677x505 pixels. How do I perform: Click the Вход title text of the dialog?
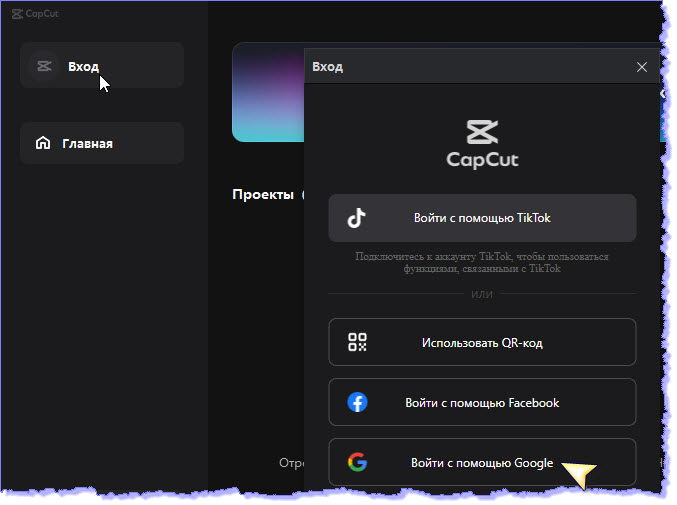click(x=328, y=67)
